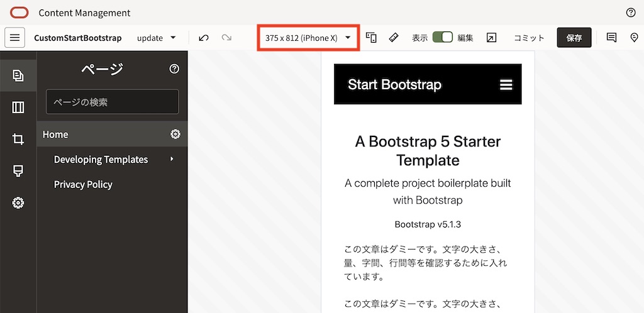Select the Home page
The width and height of the screenshot is (644, 313).
coord(56,134)
